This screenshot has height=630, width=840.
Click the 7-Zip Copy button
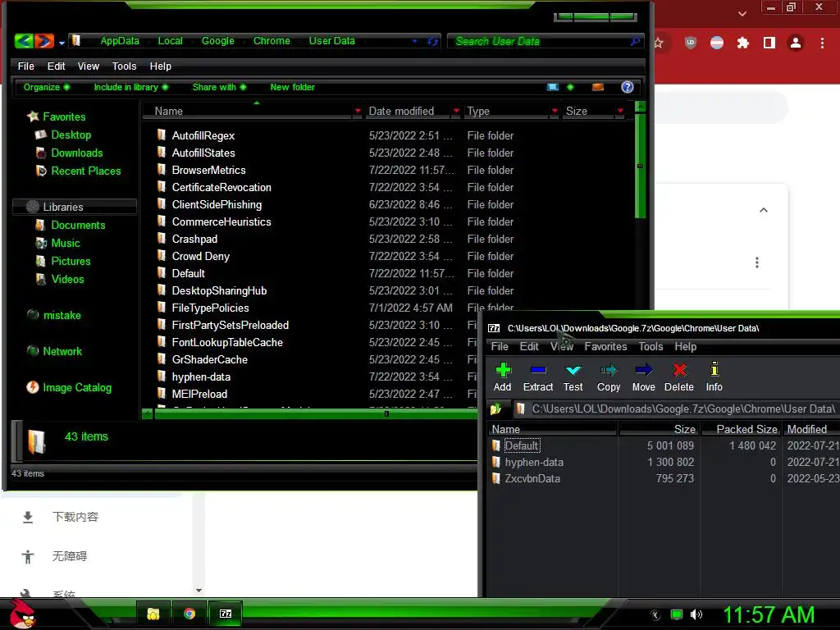(x=609, y=377)
